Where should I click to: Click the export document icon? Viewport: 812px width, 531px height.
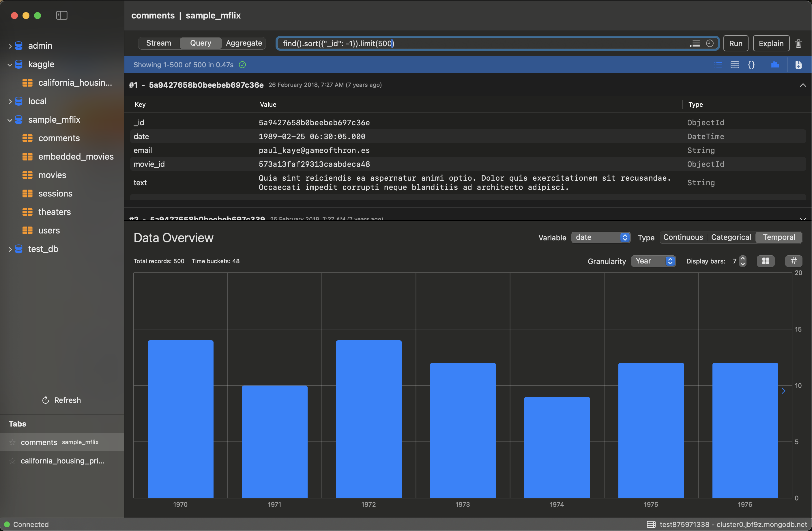click(x=798, y=65)
